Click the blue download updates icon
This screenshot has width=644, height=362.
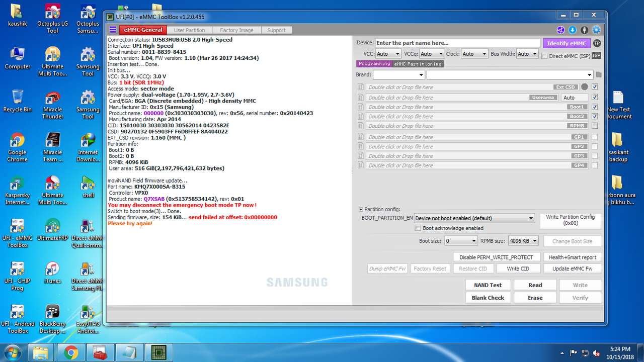573,30
